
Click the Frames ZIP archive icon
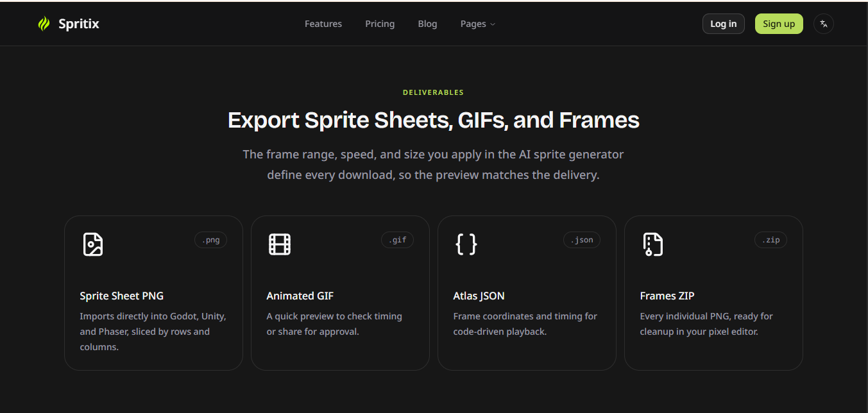653,244
